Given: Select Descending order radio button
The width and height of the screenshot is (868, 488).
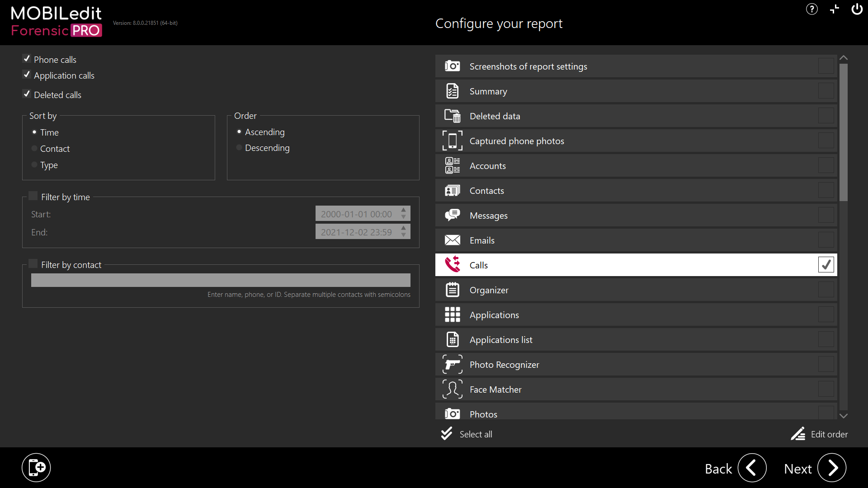Looking at the screenshot, I should click(239, 148).
